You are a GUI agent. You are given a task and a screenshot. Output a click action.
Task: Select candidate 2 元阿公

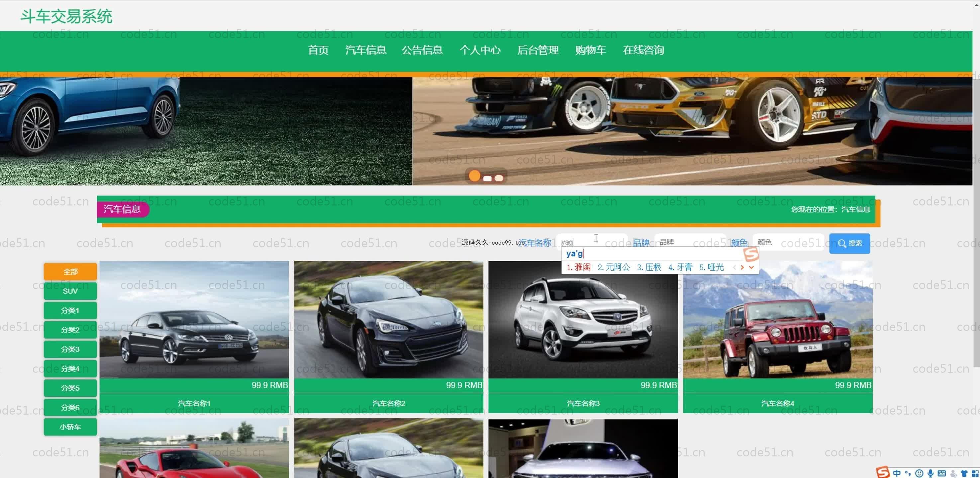pos(614,267)
